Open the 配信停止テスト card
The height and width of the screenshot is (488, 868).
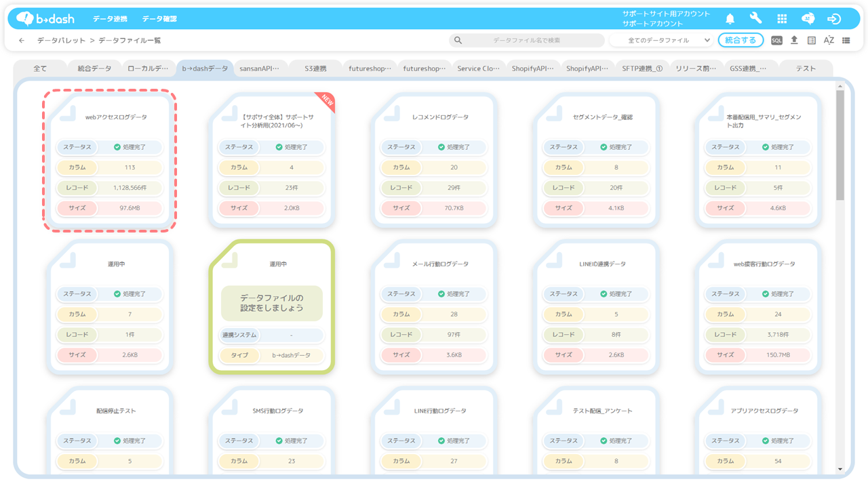(110, 432)
